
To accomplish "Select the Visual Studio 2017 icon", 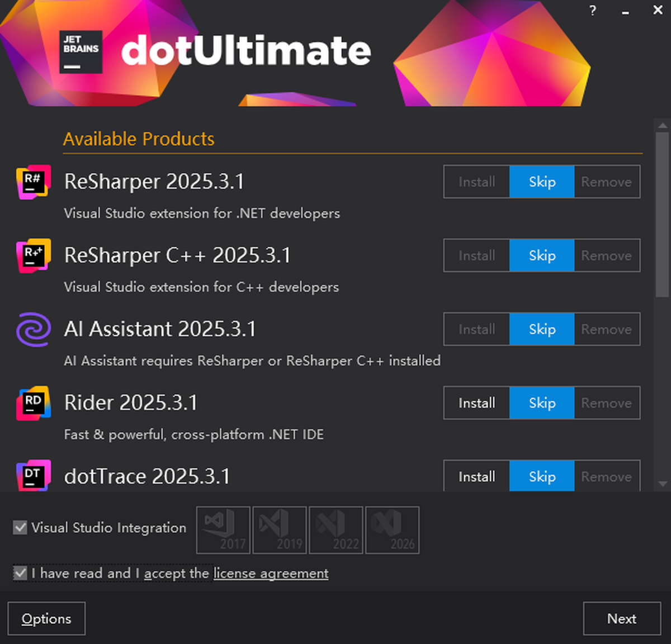I will [x=223, y=530].
